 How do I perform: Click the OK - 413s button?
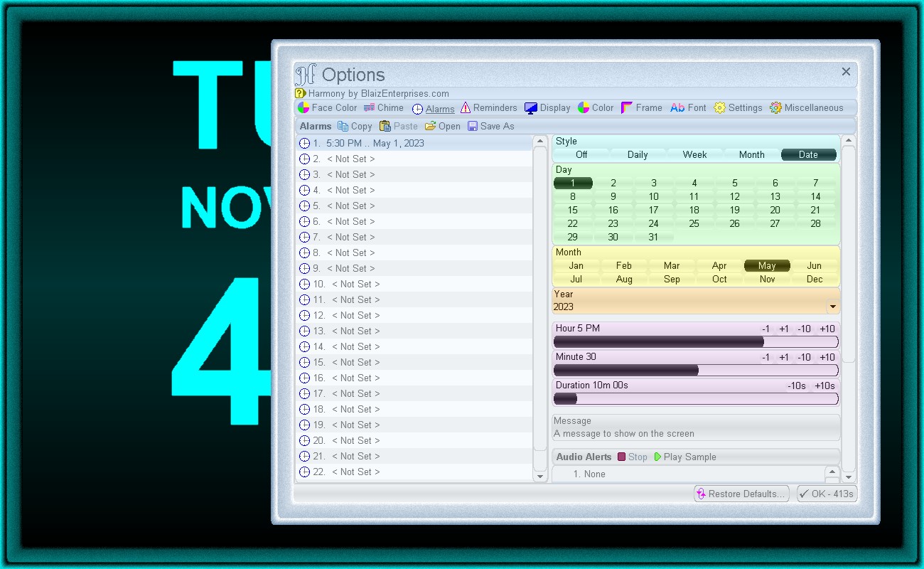point(827,494)
